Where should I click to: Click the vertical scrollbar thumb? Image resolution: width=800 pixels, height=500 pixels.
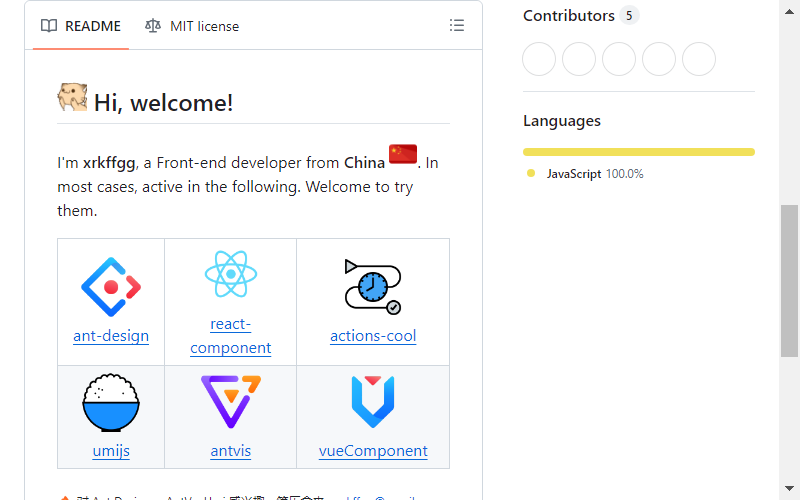coord(789,281)
